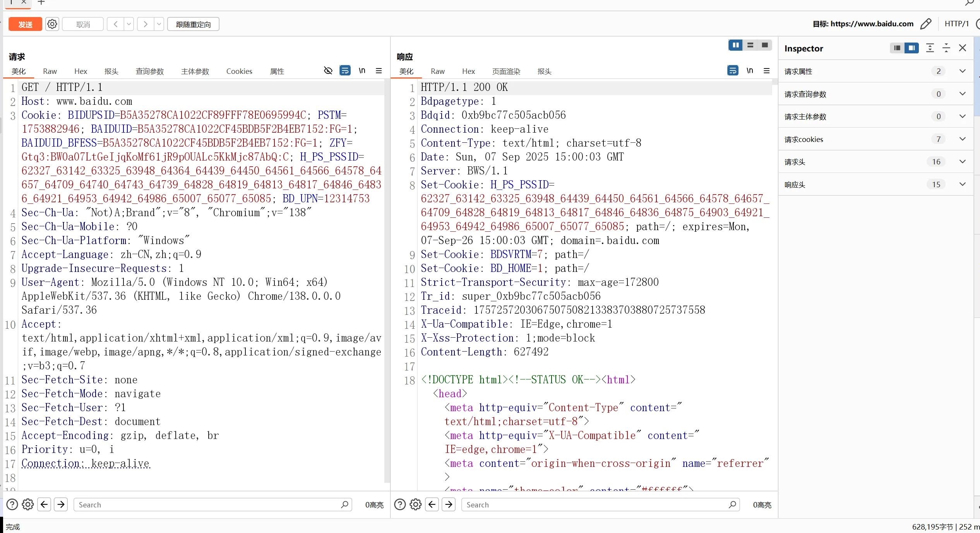Click the response search settings gear icon
This screenshot has height=533, width=980.
(416, 504)
